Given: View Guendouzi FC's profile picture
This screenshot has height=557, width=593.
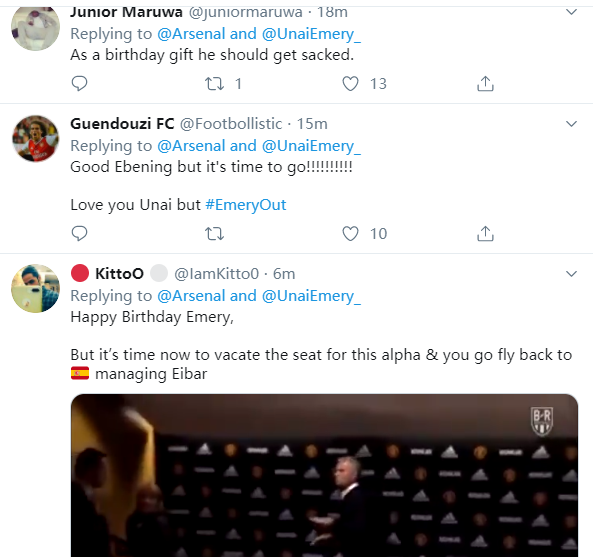Looking at the screenshot, I should [x=36, y=139].
